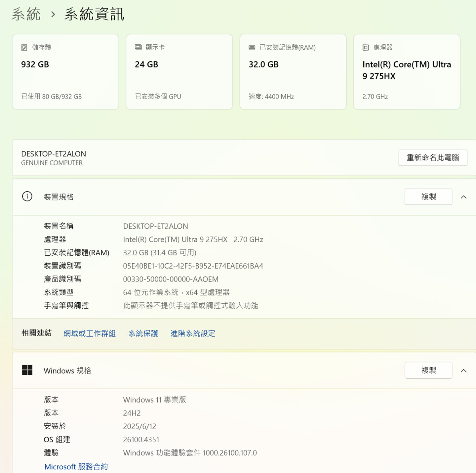Click the 儲存體 storage icon
Image resolution: width=476 pixels, height=473 pixels.
(24, 47)
